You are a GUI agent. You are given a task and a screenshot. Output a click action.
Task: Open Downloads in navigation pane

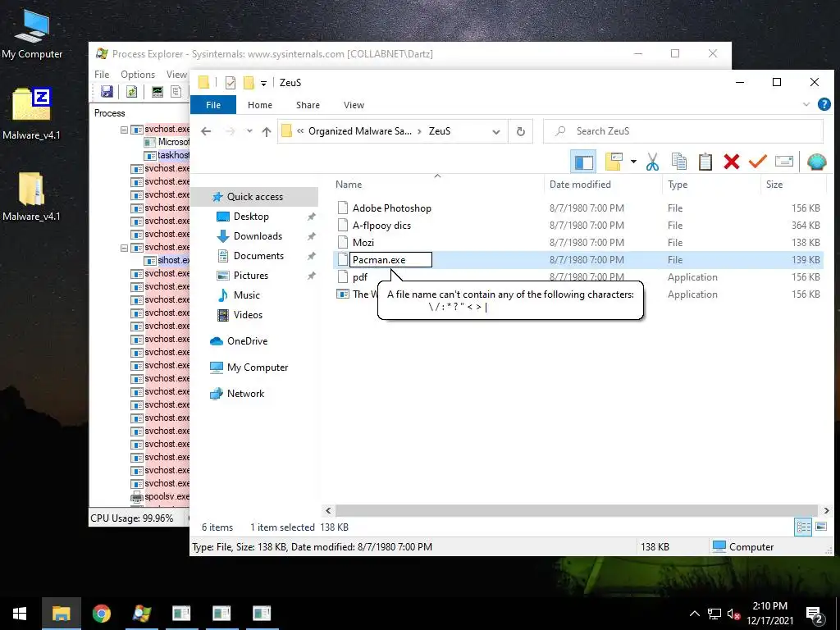coord(258,236)
